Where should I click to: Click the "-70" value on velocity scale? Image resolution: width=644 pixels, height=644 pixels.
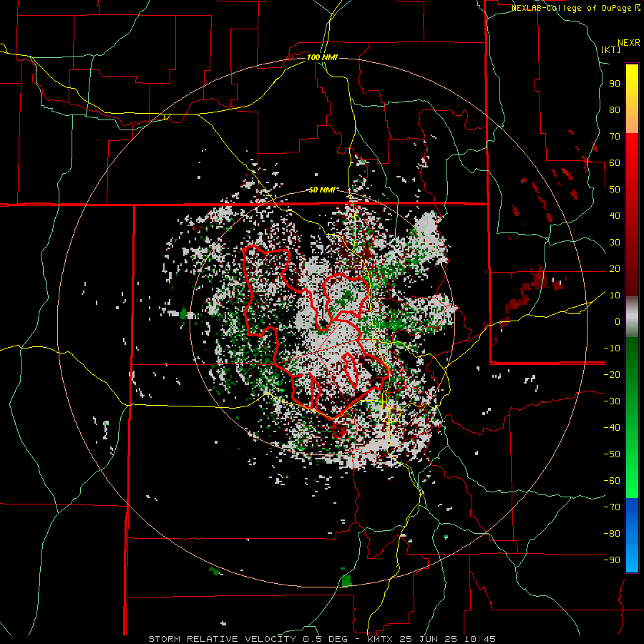tap(612, 507)
